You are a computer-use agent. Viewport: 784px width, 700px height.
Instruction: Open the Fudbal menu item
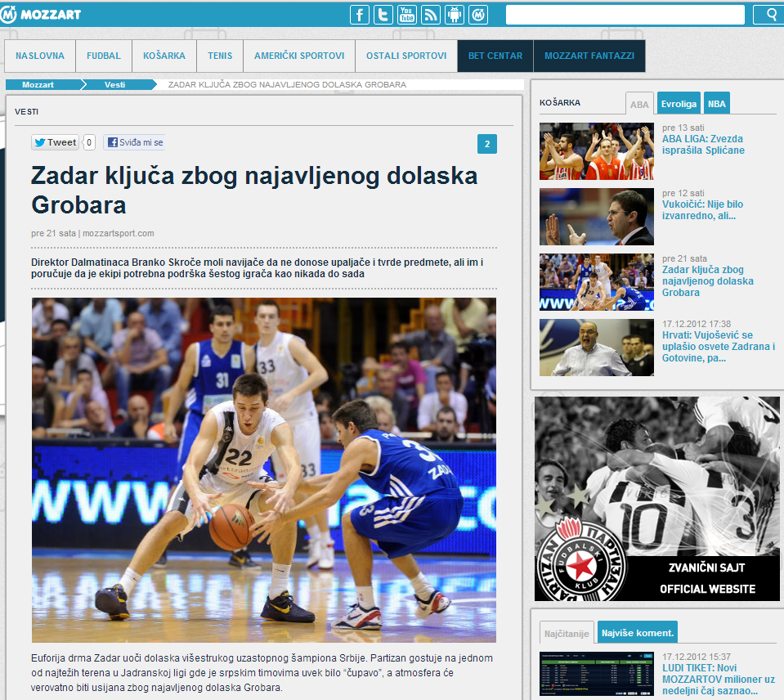(x=104, y=56)
